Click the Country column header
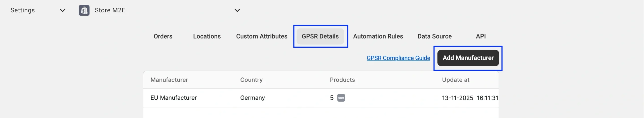 (x=251, y=80)
